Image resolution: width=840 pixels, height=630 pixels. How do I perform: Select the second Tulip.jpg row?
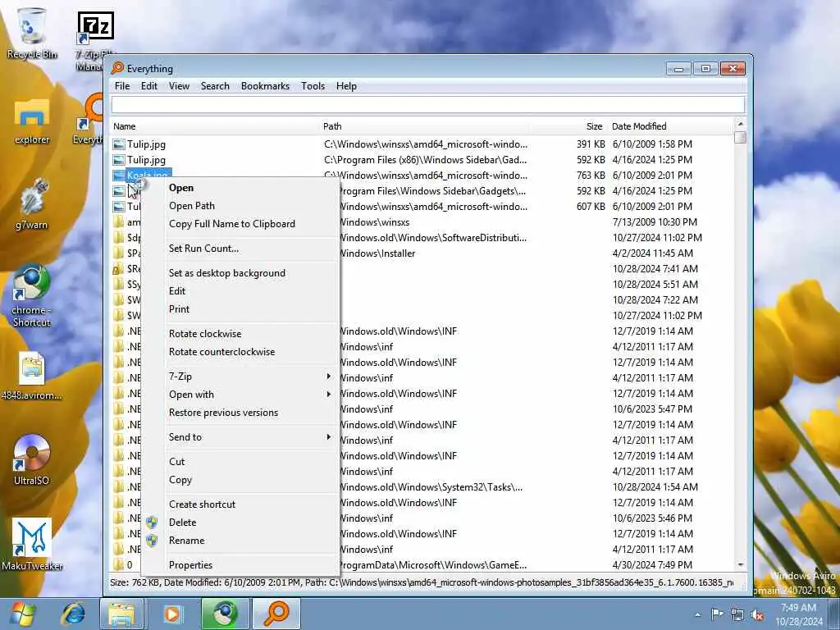coord(422,160)
